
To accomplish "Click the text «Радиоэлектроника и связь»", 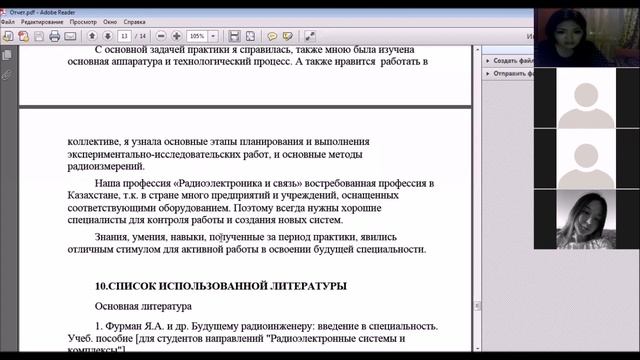I will click(238, 183).
